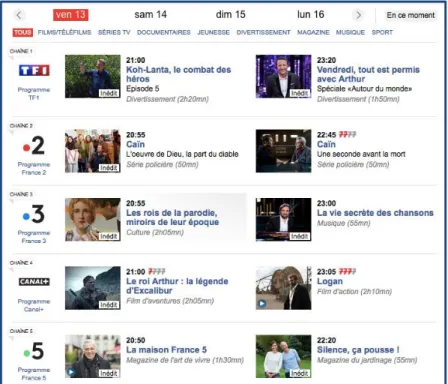
Task: Filter by DIVERTISSEMENT
Action: click(263, 32)
